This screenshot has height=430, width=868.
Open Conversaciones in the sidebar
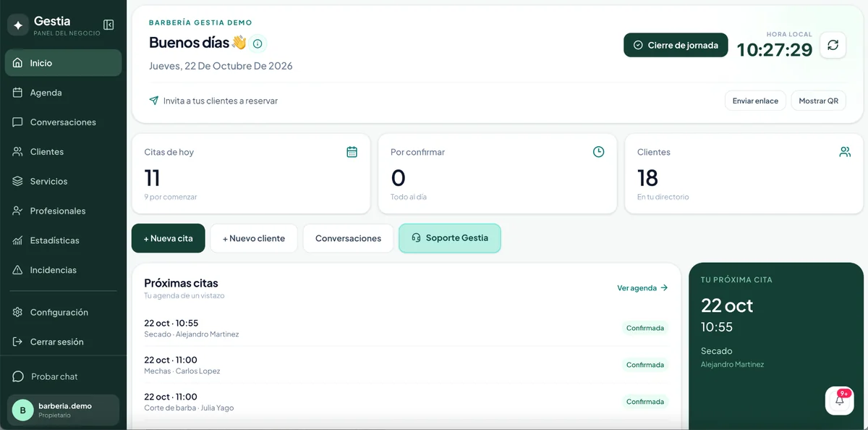(63, 122)
